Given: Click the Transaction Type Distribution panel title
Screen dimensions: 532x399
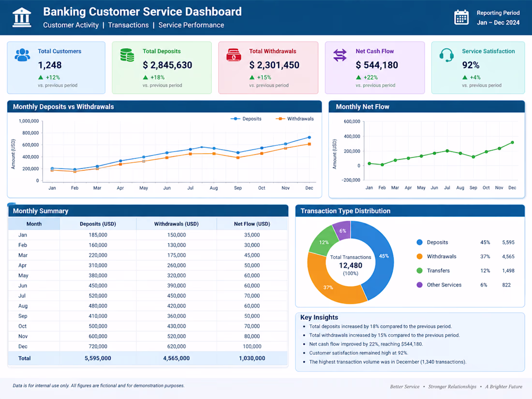Looking at the screenshot, I should point(345,211).
